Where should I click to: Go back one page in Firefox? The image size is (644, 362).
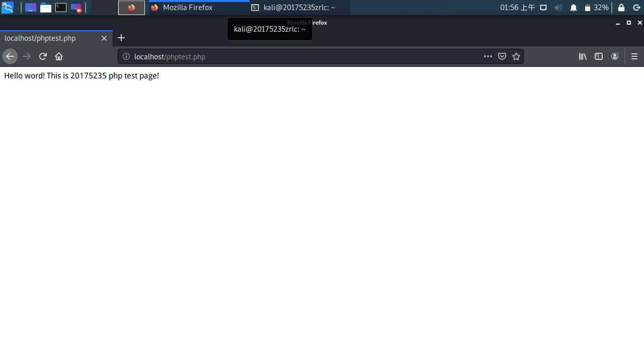(x=10, y=56)
